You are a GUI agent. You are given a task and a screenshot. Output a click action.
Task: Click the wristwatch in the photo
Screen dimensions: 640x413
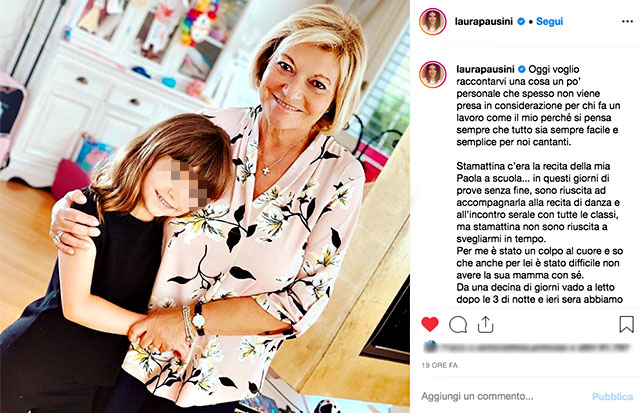point(198,319)
